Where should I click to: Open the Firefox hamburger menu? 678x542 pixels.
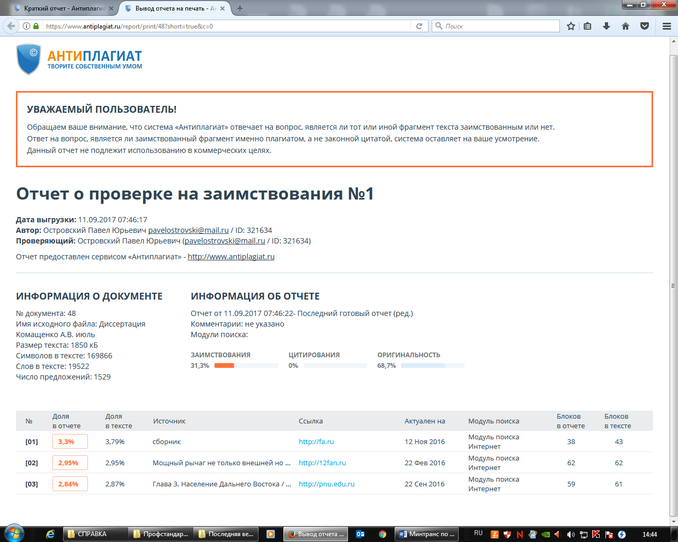click(667, 26)
